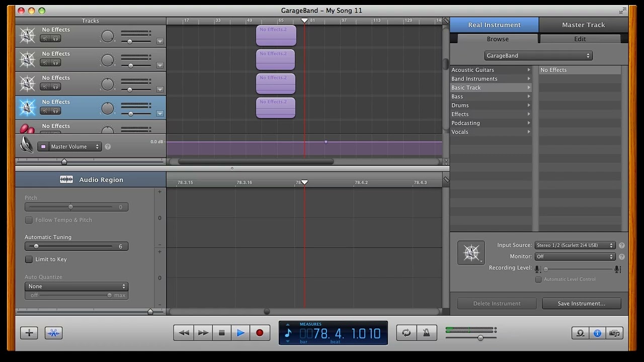Screen dimensions: 644x362
Task: Select the Acoustic Guitars category
Action: point(491,70)
